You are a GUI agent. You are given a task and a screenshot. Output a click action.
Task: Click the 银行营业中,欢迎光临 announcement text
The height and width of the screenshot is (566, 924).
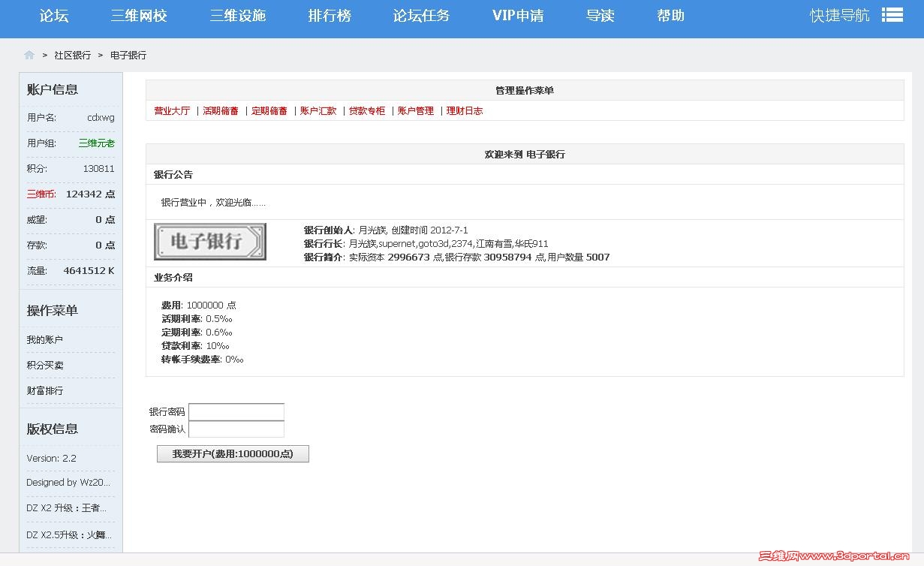pos(213,203)
